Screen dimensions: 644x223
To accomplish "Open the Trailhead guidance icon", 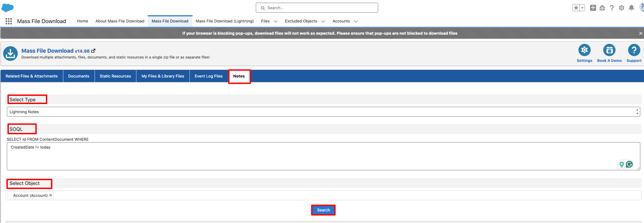I will [602, 8].
